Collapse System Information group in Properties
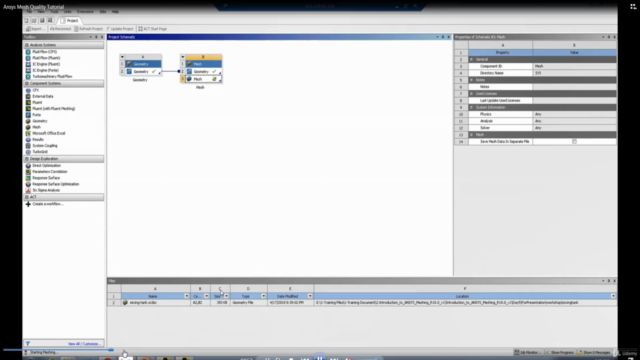Screen dimensions: 640x360 pos(471,107)
